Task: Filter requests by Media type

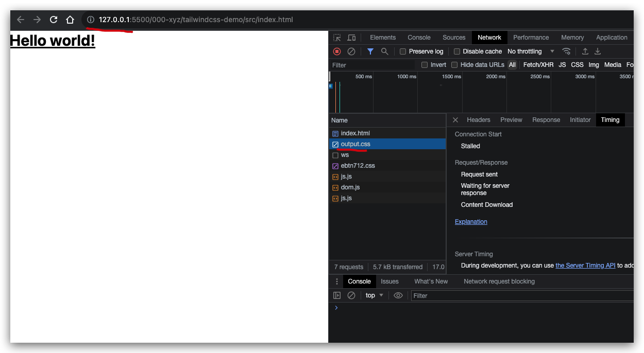Action: pos(613,65)
